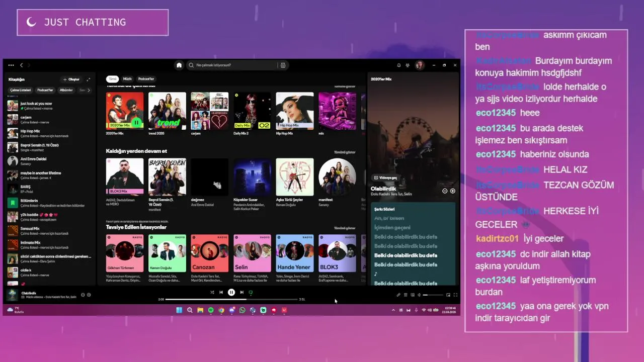This screenshot has width=644, height=362.
Task: Open the notifications bell in Spotify's top bar
Action: click(x=399, y=65)
